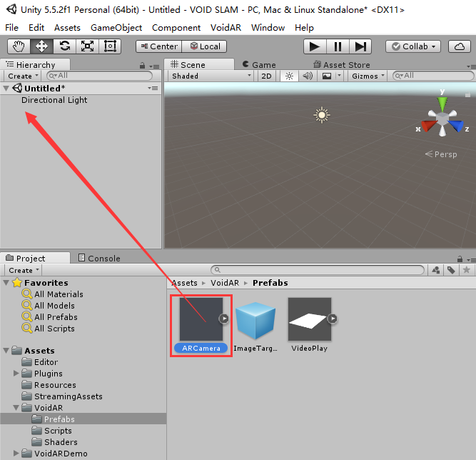Screen dimensions: 476x460
Task: Open the File menu
Action: 12,28
